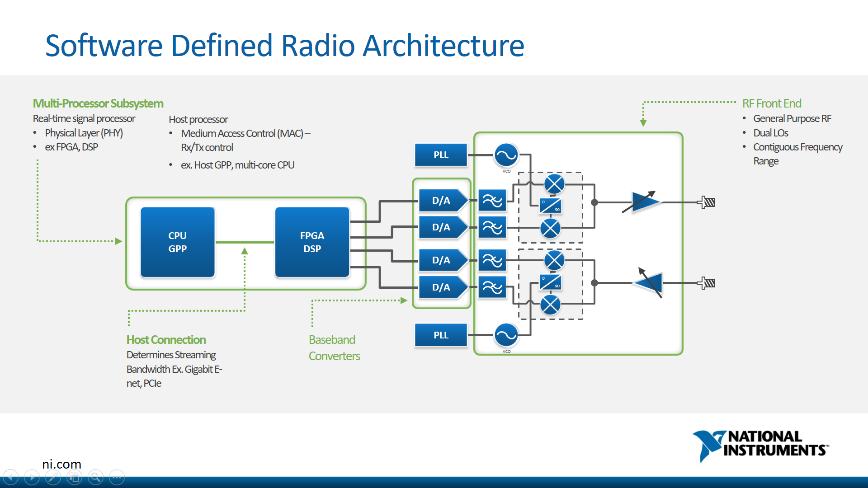
Task: Select the upper VCO oscillator symbol
Action: pyautogui.click(x=506, y=155)
